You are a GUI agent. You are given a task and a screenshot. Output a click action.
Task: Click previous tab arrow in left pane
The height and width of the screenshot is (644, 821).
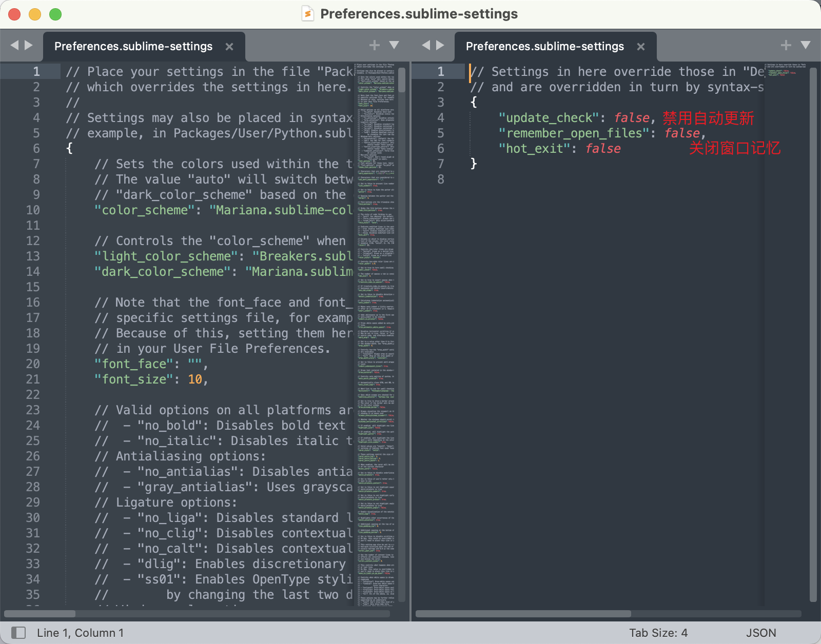click(14, 45)
